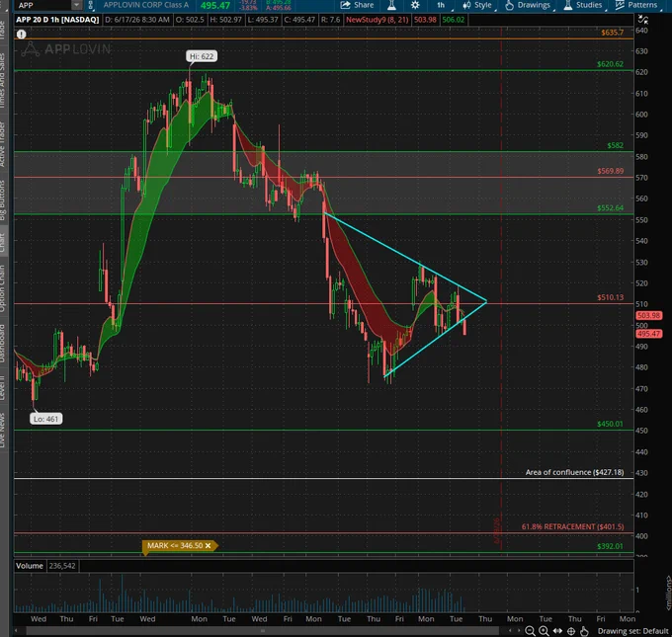Viewport: 672px width, 637px height.
Task: Click the zoom out magnifier icon
Action: point(530,630)
